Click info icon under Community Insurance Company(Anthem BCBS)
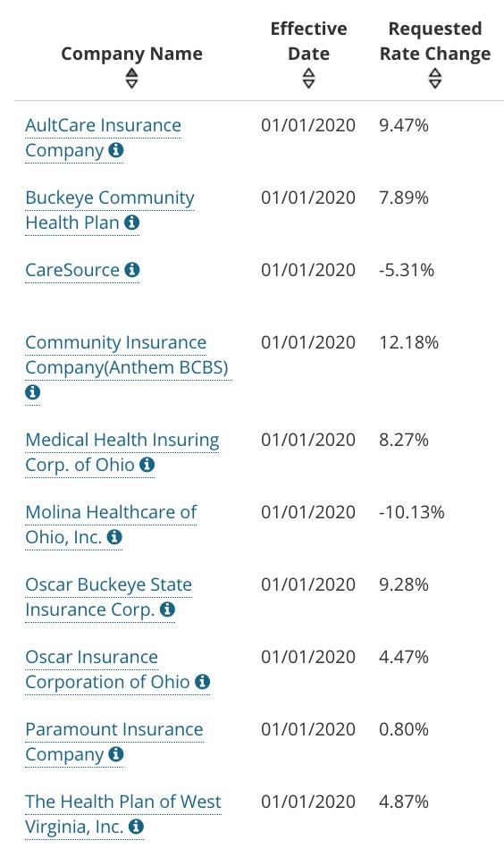The width and height of the screenshot is (504, 857). point(33,392)
